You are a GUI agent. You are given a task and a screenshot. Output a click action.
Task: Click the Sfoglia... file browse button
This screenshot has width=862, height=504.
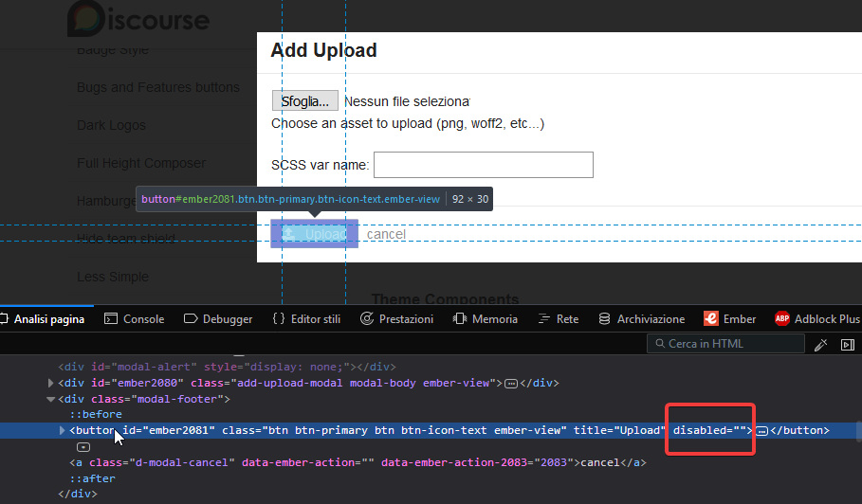pyautogui.click(x=305, y=101)
